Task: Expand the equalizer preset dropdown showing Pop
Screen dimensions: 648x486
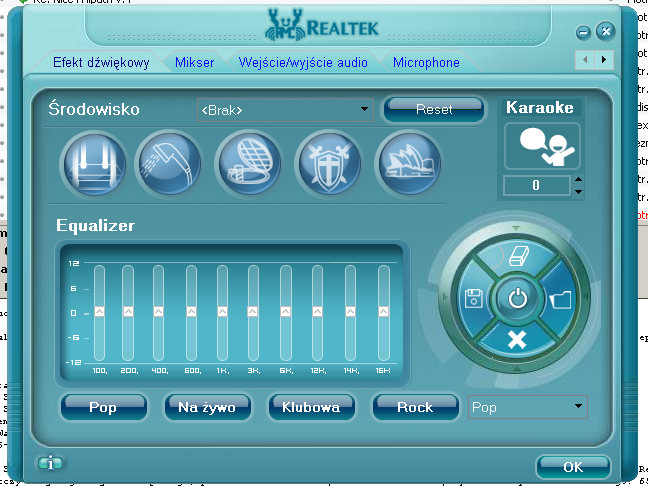Action: tap(578, 407)
